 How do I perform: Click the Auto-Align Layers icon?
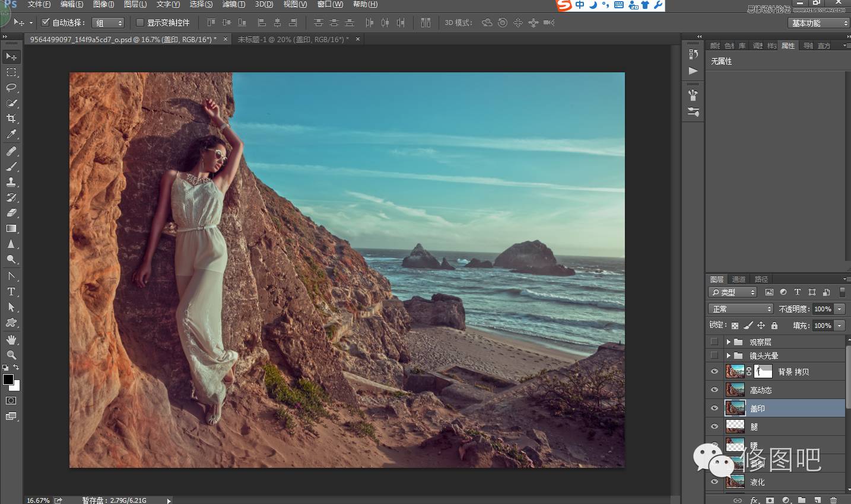[x=425, y=23]
